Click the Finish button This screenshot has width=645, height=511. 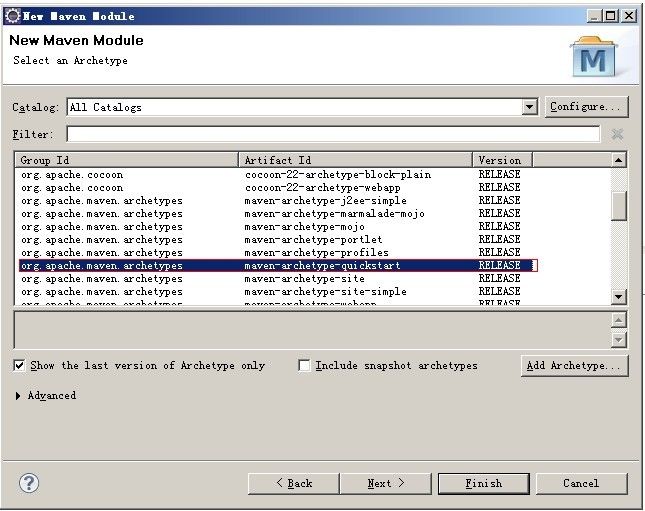tap(484, 483)
